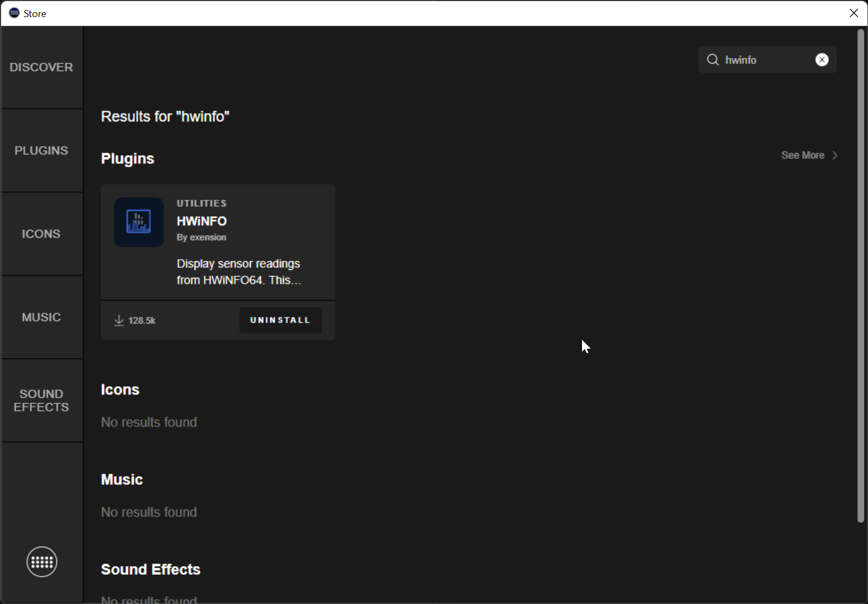
Task: Click 'No results found' under Music
Action: coord(149,512)
